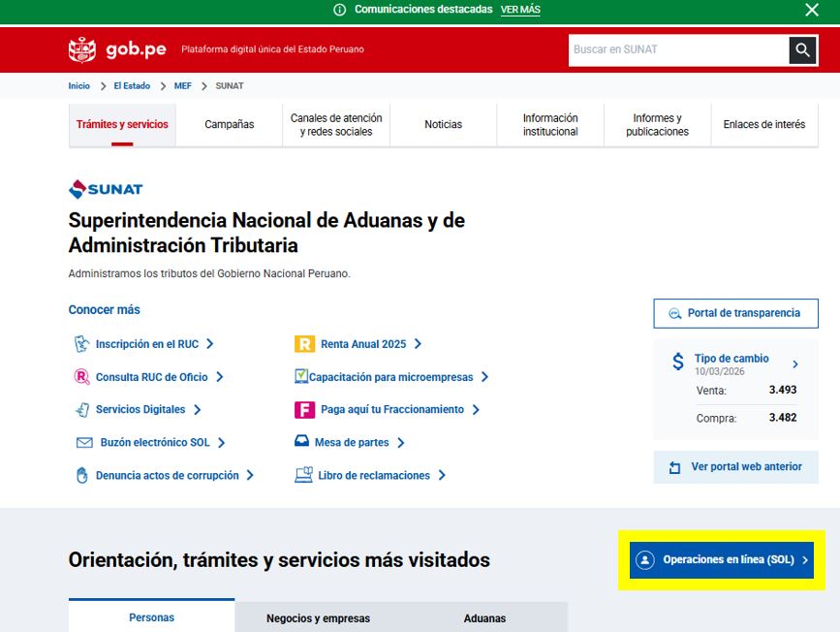Screen dimensions: 840x632
Task: Click the R icon beside Consulta RUC de Oficio
Action: tap(83, 376)
